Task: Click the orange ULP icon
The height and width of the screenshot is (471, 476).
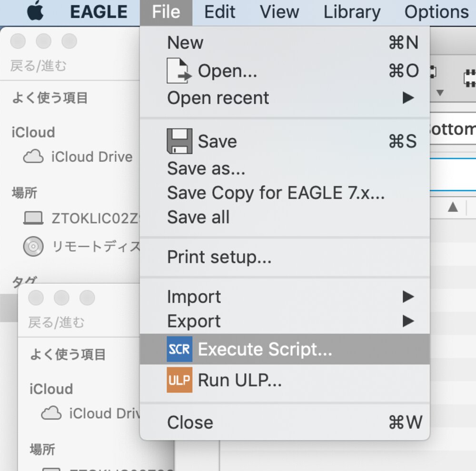Action: click(x=179, y=380)
